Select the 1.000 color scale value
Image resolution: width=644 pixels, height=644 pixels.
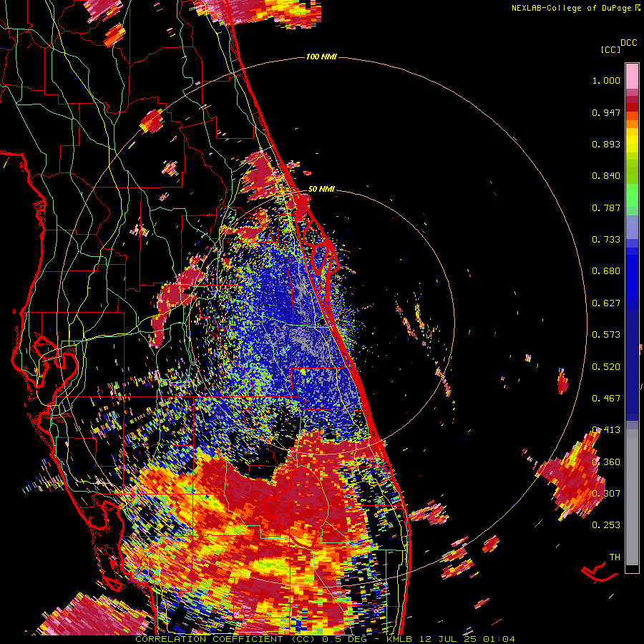pos(606,80)
